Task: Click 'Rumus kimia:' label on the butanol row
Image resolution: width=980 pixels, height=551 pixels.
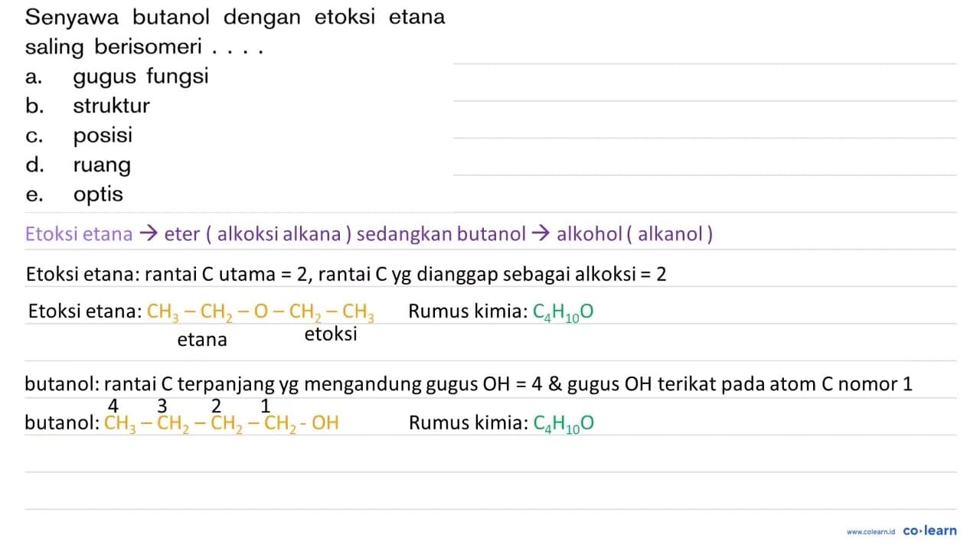Action: coord(467,423)
